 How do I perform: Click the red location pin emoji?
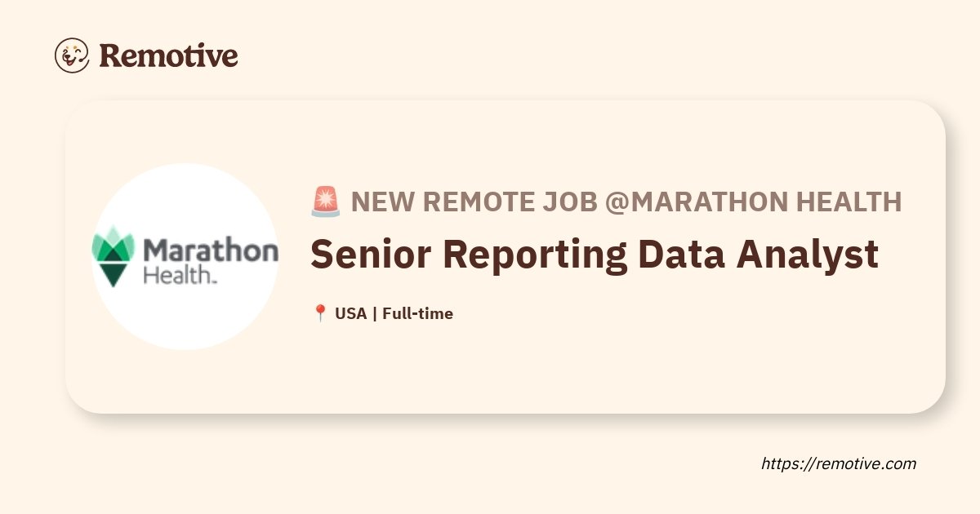320,313
